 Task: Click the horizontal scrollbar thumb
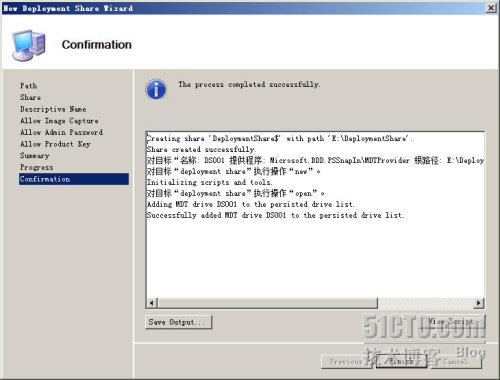pyautogui.click(x=267, y=303)
